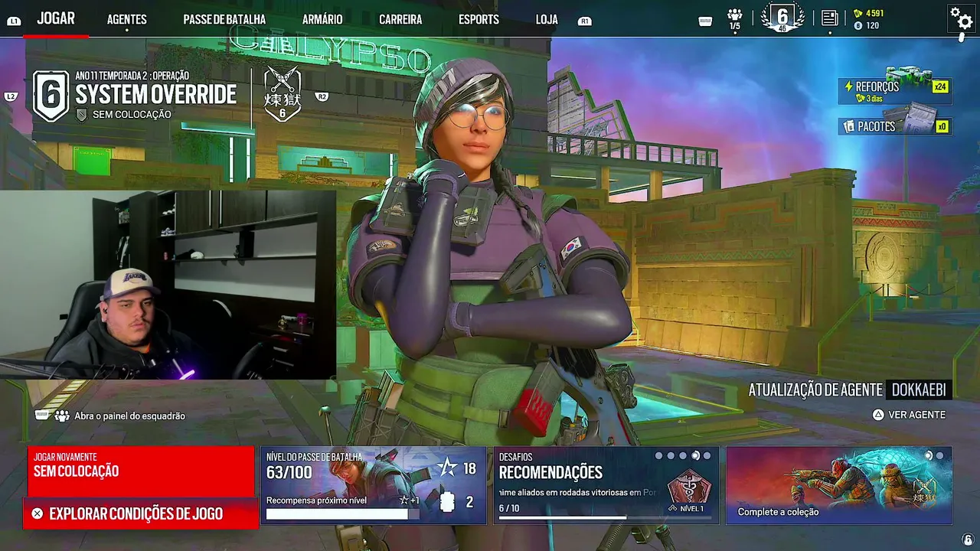Image resolution: width=980 pixels, height=551 pixels.
Task: Click the star icon showing 18
Action: [446, 468]
